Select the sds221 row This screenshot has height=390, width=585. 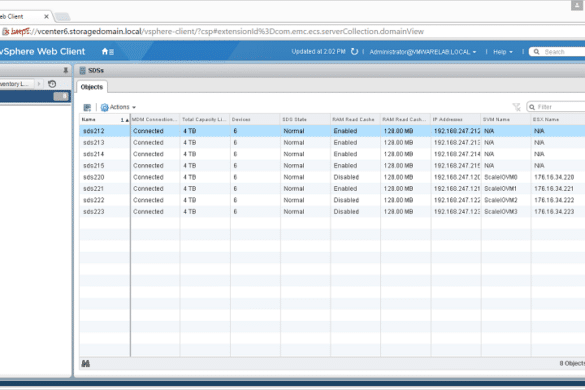click(332, 189)
